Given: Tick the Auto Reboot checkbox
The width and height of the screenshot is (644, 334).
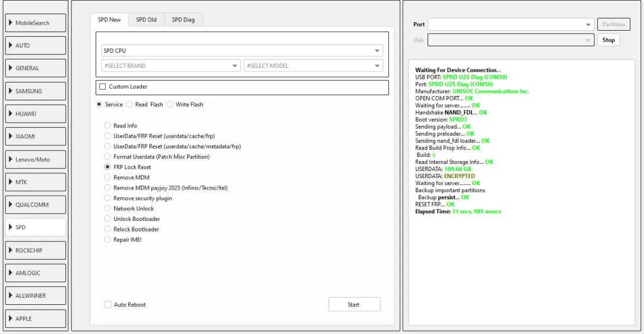Looking at the screenshot, I should point(108,305).
